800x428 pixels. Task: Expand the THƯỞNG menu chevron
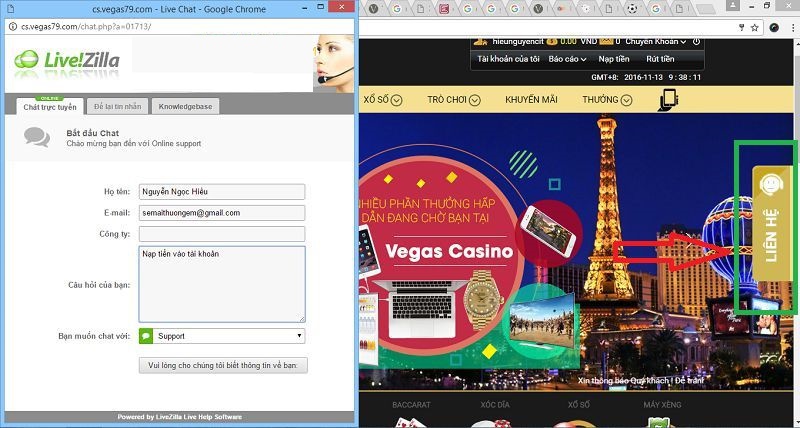click(627, 100)
